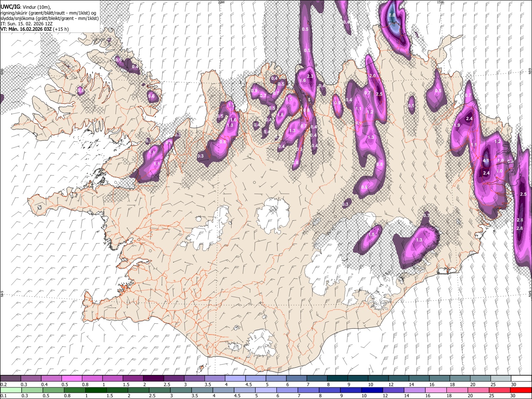Click the 0.1 label in rain legend

click(x=3, y=396)
